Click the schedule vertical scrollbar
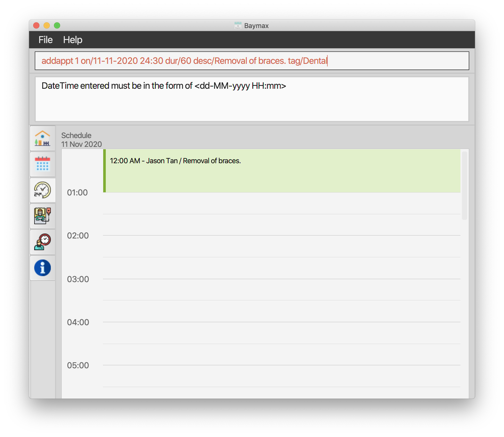Viewport: 504px width, 437px height. tap(464, 186)
